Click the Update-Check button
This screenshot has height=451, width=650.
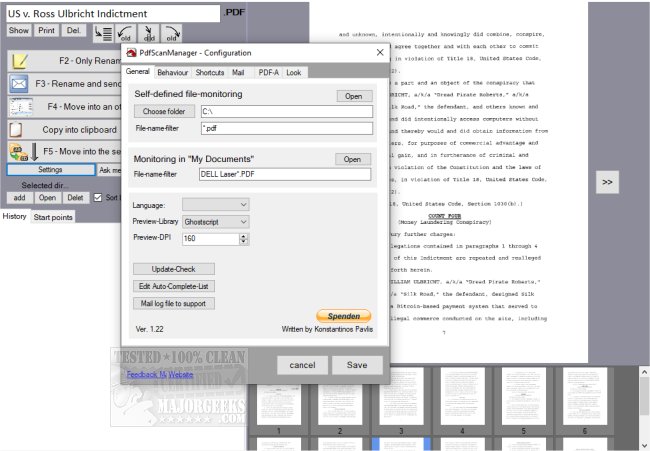click(174, 269)
